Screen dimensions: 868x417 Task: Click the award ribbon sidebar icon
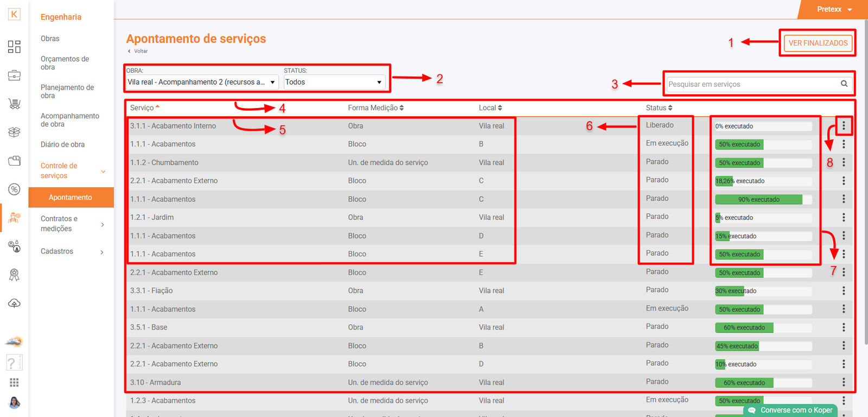tap(14, 275)
